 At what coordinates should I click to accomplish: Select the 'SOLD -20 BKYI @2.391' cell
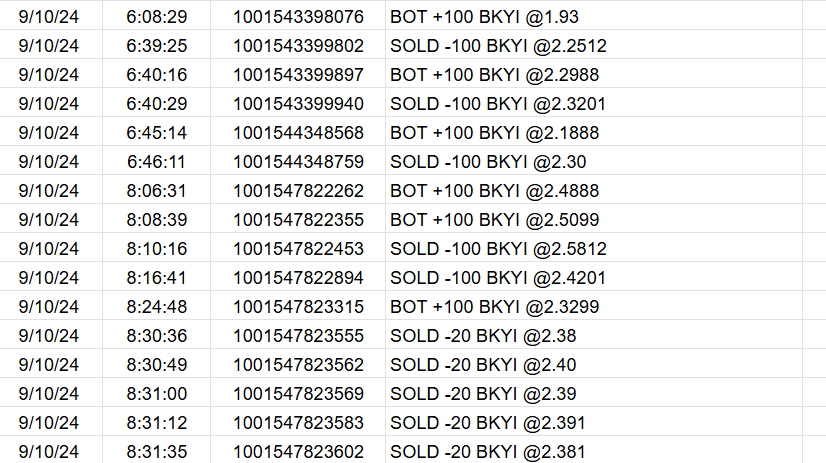(487, 423)
